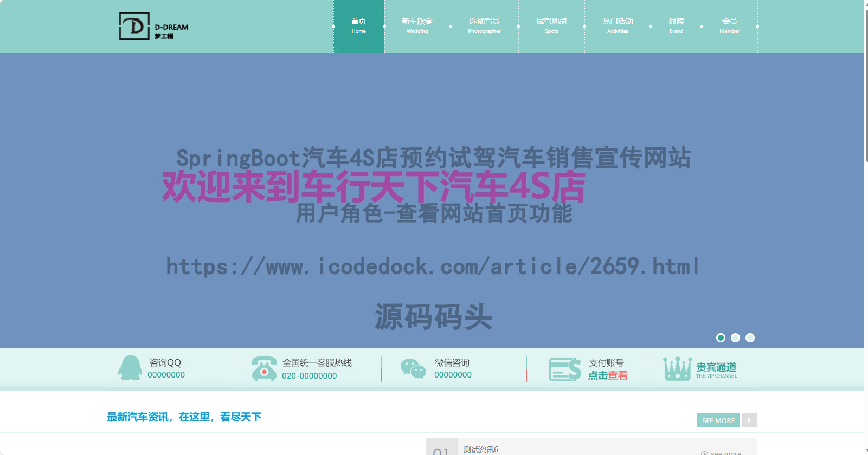Click the 测试资讯6 news title
The image size is (868, 455).
[x=481, y=450]
